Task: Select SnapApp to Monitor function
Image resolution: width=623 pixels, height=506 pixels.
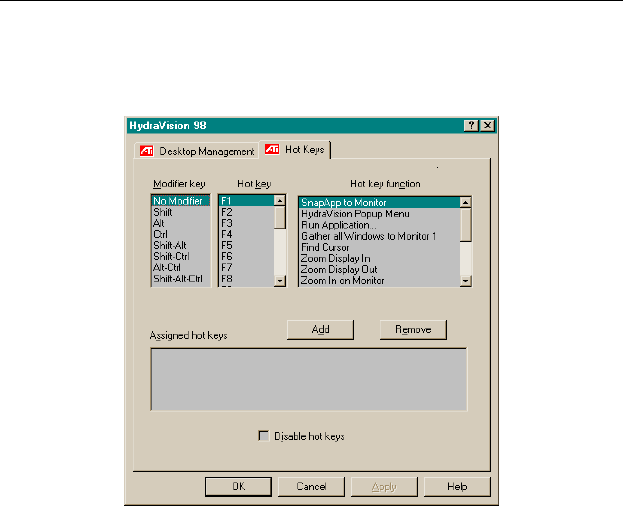Action: coord(379,203)
